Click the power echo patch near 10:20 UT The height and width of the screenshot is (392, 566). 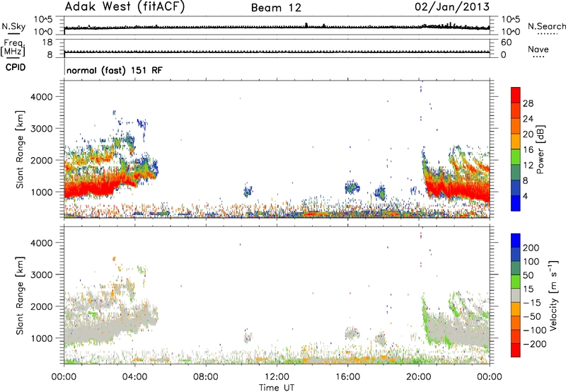pyautogui.click(x=248, y=190)
